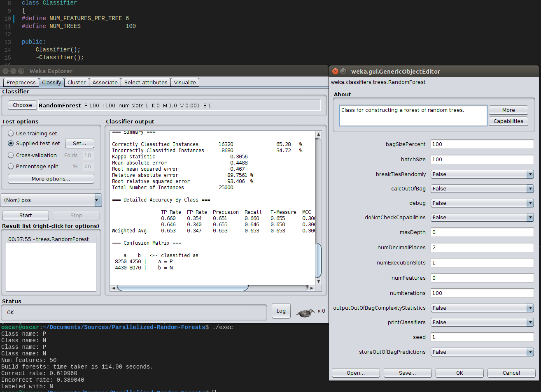
Task: Click the 'Correctly Classified Instances' output line
Action: pyautogui.click(x=207, y=144)
